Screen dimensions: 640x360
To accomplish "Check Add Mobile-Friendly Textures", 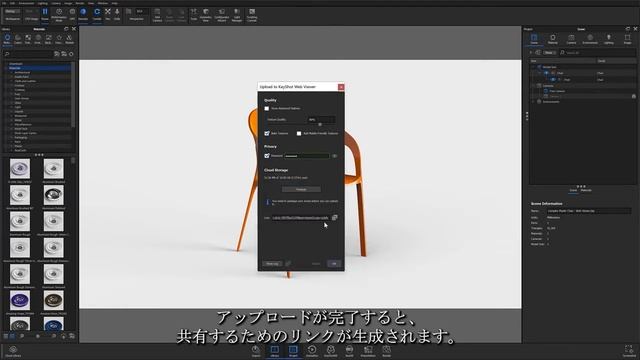I will [x=299, y=133].
